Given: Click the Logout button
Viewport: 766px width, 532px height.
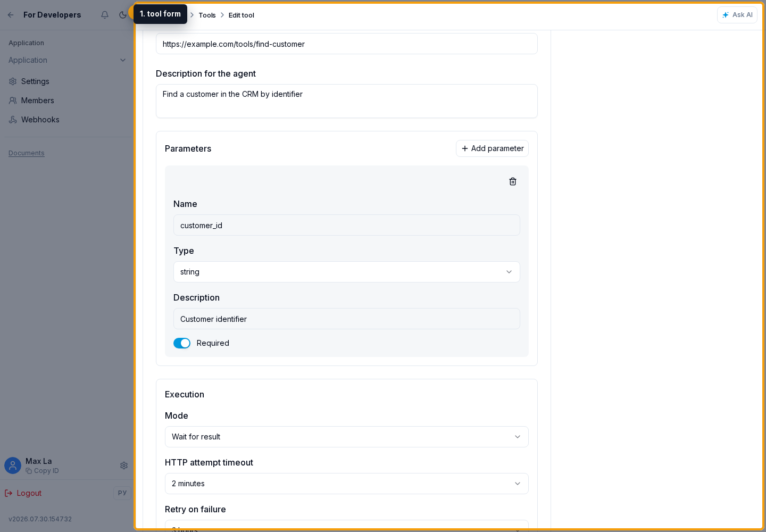Looking at the screenshot, I should coord(23,493).
